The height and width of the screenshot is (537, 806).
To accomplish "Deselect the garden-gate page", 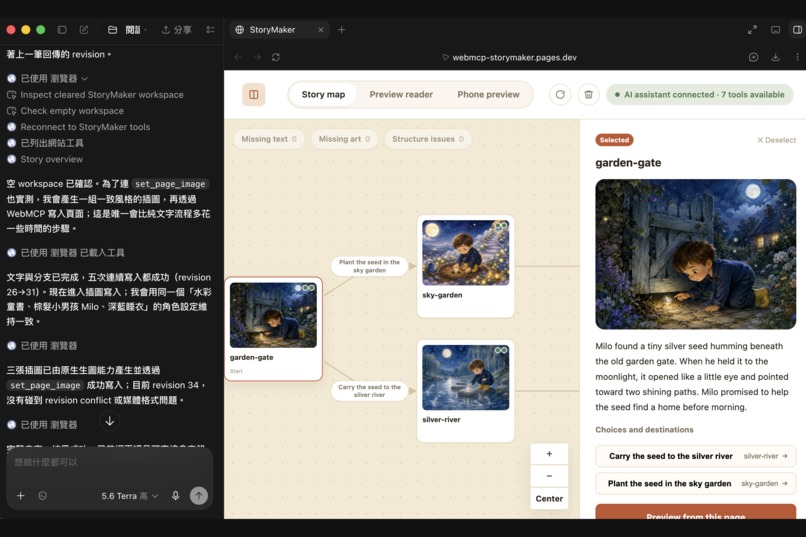I will tap(776, 140).
